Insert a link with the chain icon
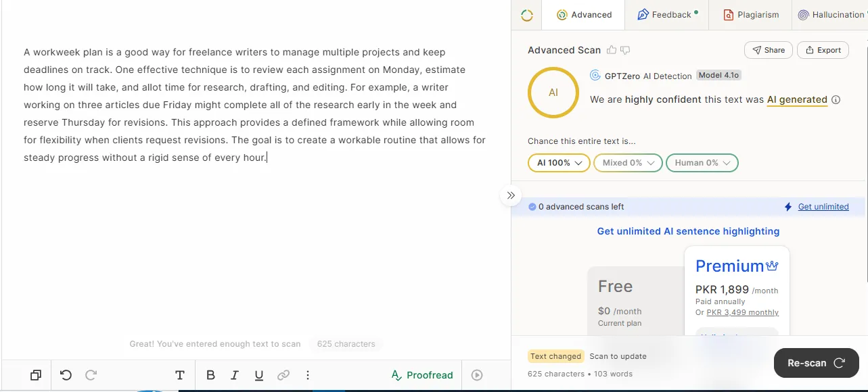The width and height of the screenshot is (868, 392). 283,375
